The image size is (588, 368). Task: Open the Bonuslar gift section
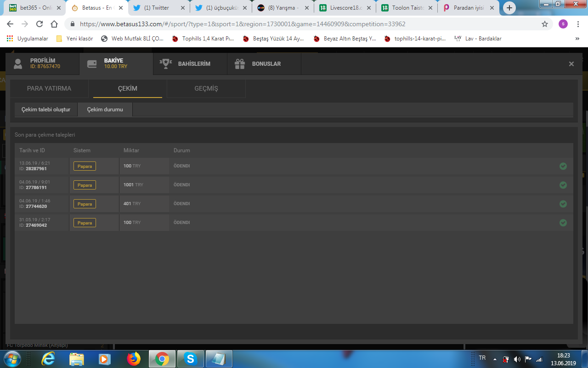[x=264, y=64]
